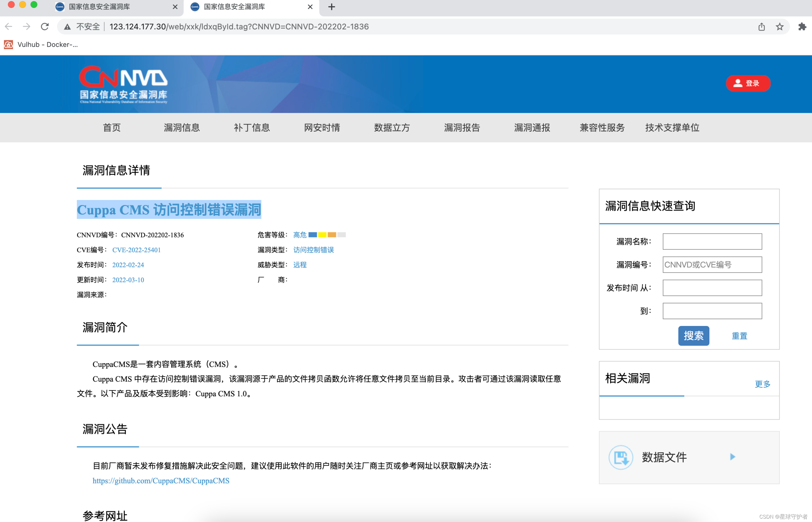Bookmark this page with star icon

[780, 27]
